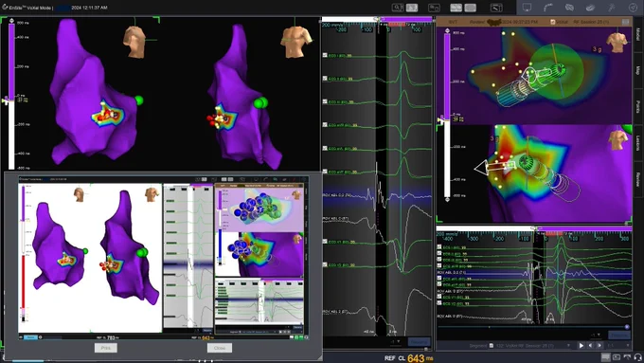Click the blue button below the review waveforms
This screenshot has width=644, height=363.
pyautogui.click(x=619, y=336)
